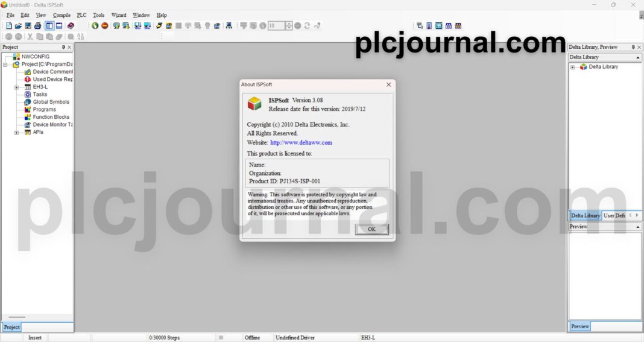Open the Edit menu
Screen dimensions: 644x342
click(x=25, y=15)
